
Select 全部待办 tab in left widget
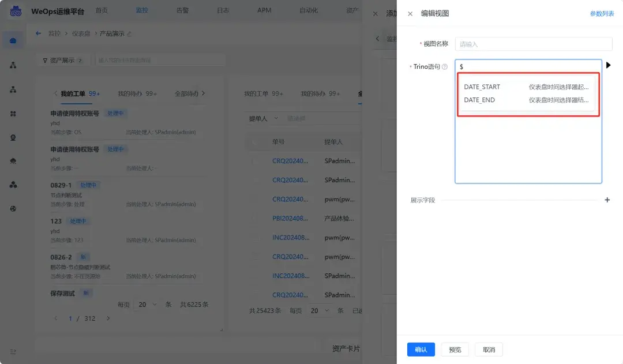pyautogui.click(x=186, y=94)
